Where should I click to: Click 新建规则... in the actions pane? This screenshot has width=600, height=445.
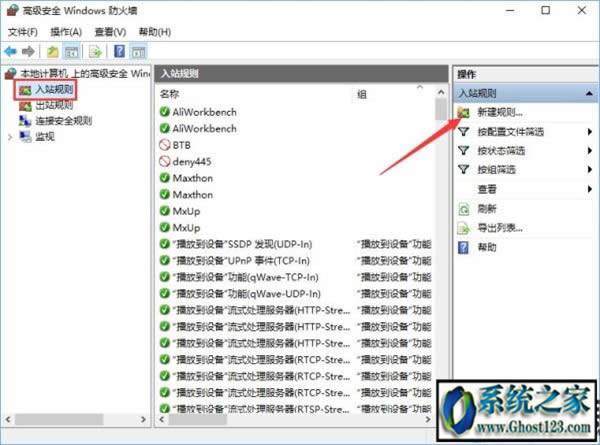coord(499,112)
